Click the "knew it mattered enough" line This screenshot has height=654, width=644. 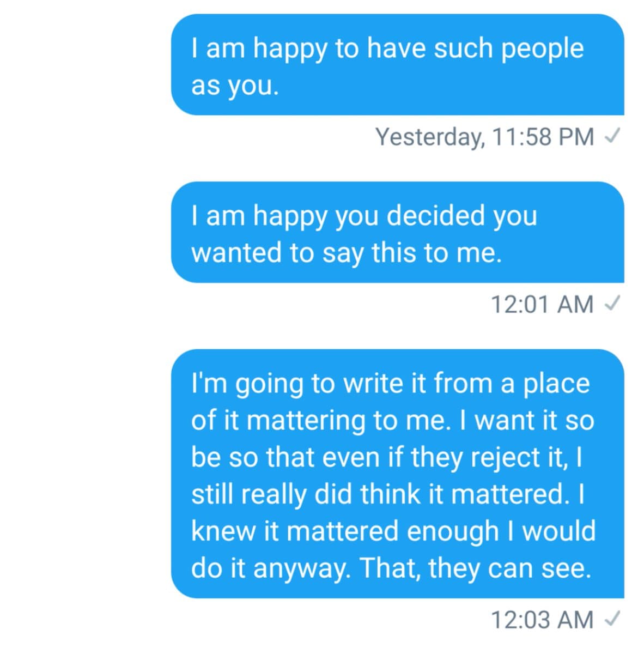click(344, 531)
